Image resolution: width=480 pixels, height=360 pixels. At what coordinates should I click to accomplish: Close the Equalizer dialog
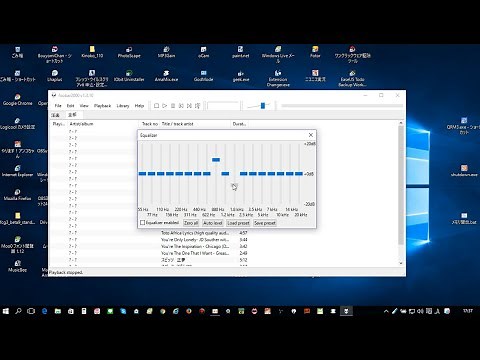point(311,135)
